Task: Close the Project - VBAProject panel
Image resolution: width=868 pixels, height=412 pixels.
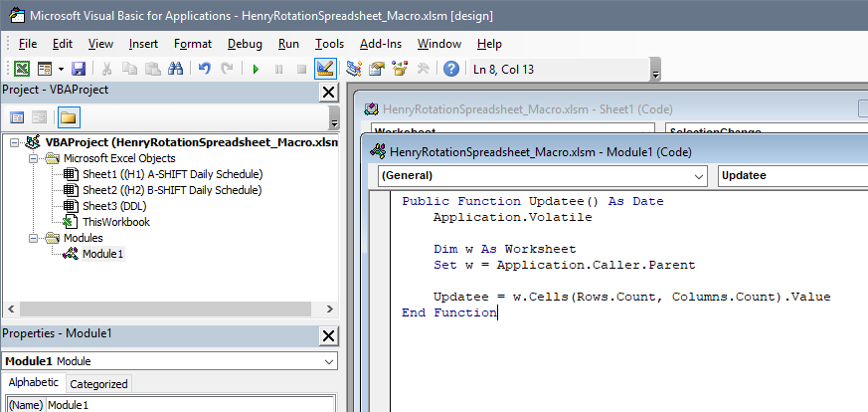Action: point(328,93)
